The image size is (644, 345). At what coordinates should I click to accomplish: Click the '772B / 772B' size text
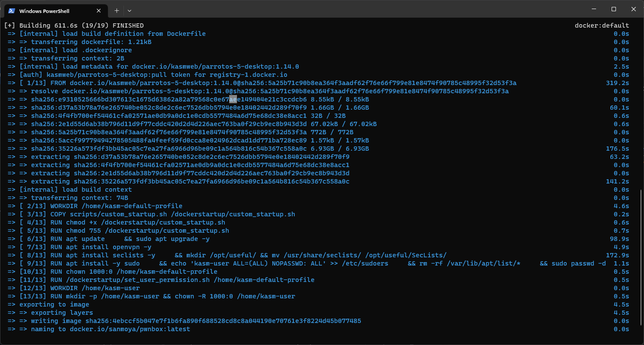332,132
